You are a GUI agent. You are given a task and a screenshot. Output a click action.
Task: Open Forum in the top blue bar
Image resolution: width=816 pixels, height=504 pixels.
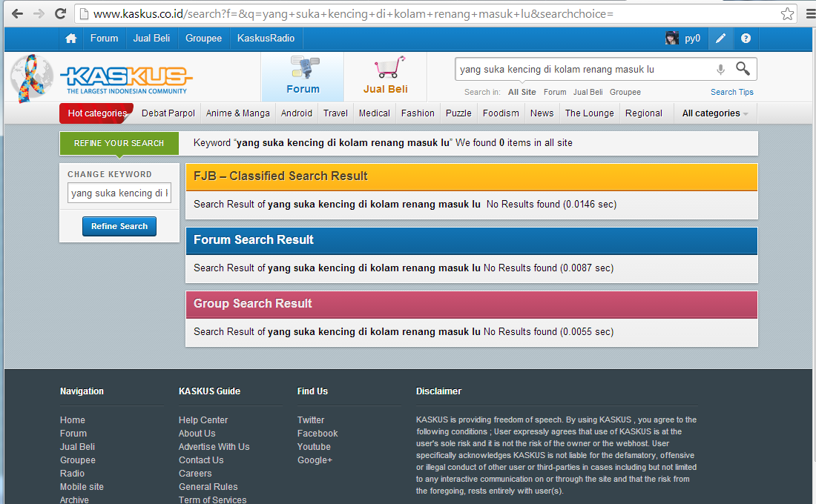pos(104,39)
